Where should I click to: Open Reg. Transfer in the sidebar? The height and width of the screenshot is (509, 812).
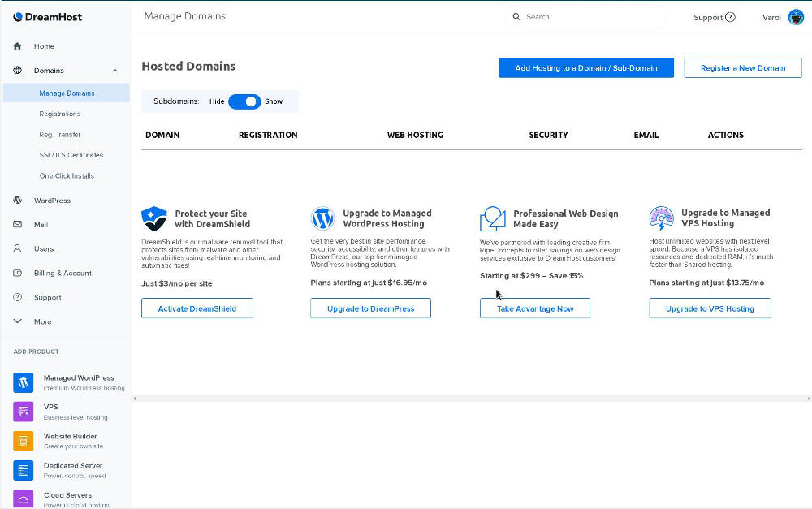click(60, 135)
